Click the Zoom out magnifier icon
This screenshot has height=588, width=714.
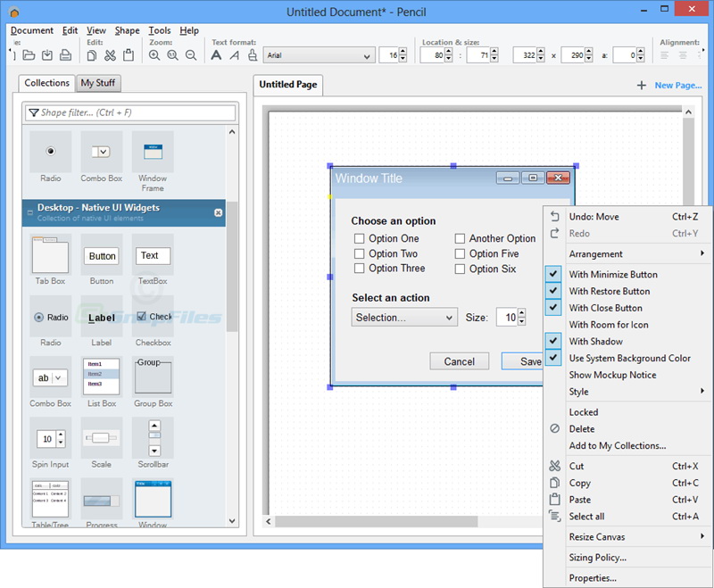191,55
